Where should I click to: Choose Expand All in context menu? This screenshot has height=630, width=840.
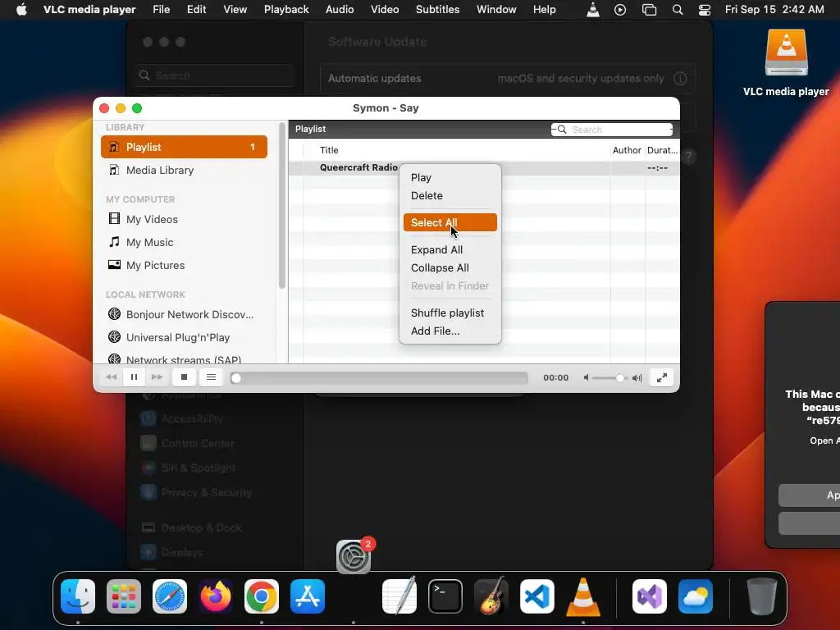pos(450,249)
